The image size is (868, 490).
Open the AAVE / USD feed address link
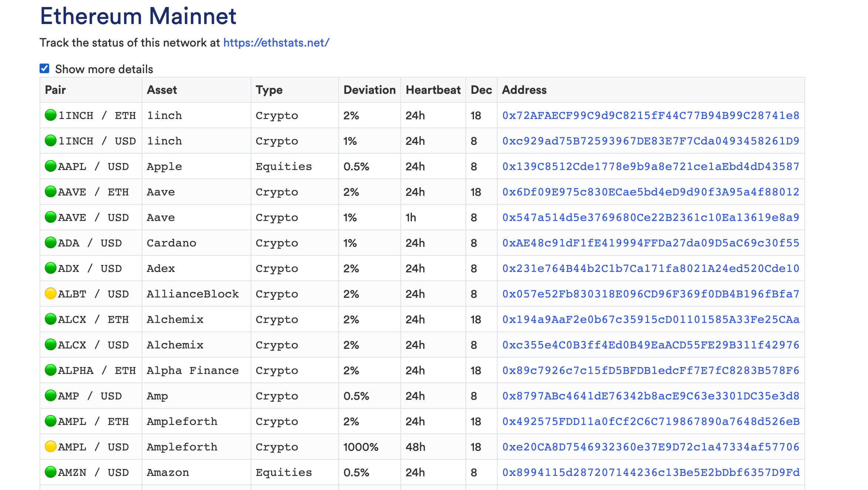tap(651, 218)
